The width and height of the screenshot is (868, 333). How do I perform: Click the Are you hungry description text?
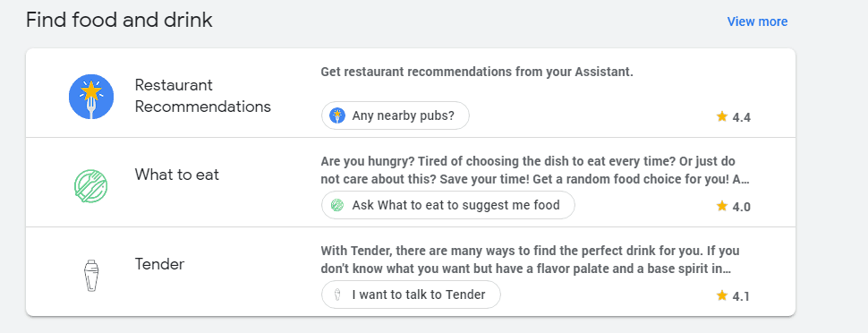click(x=535, y=171)
